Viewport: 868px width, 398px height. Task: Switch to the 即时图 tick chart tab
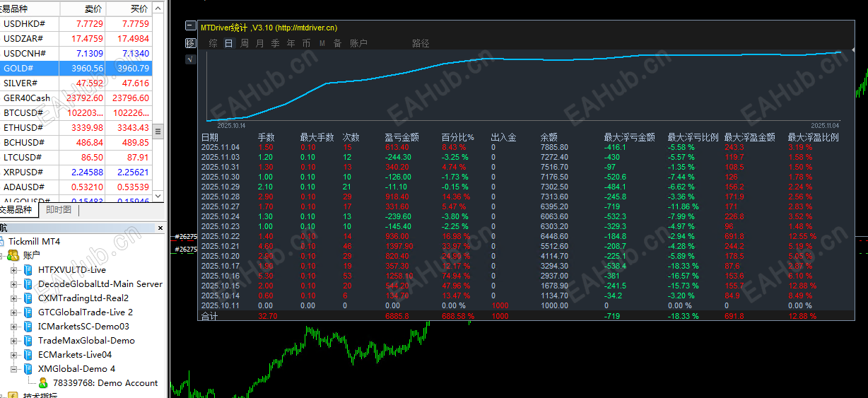(x=59, y=209)
